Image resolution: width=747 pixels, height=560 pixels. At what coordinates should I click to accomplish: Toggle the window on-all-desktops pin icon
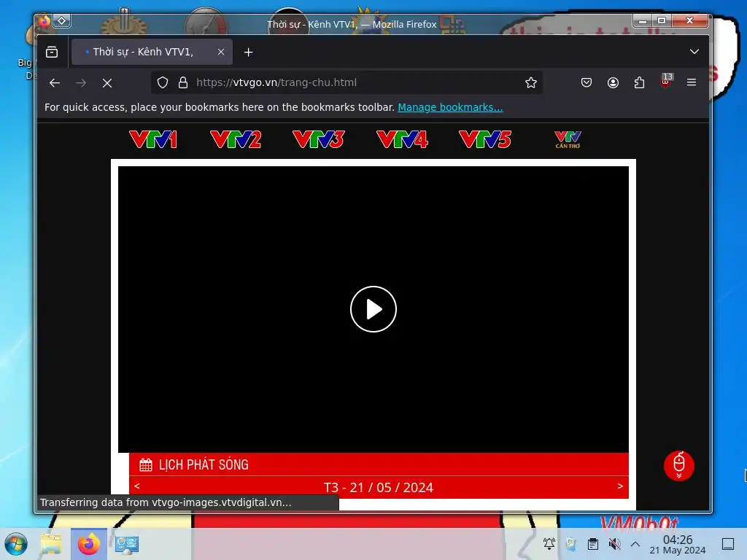62,20
